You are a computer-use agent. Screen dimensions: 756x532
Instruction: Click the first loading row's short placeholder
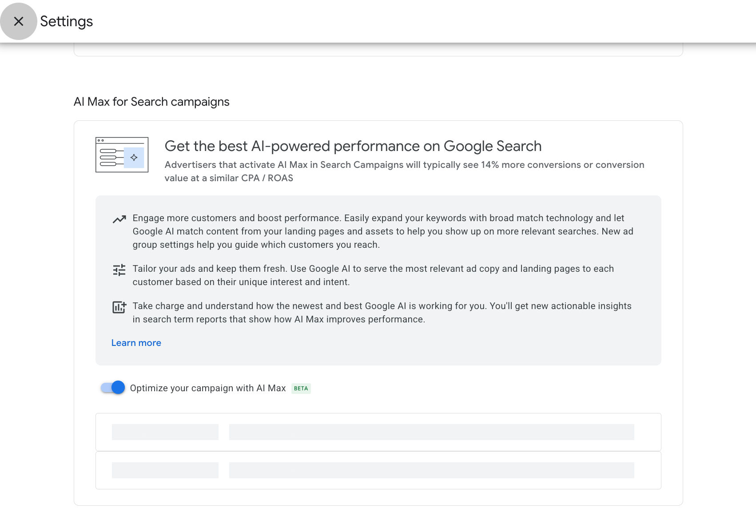point(165,432)
